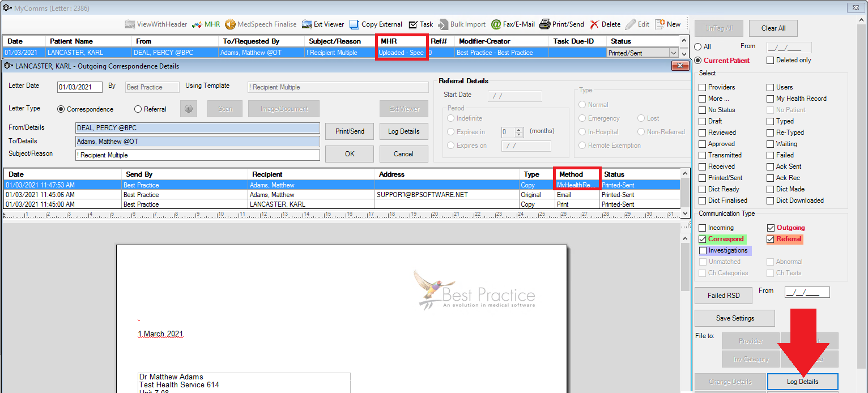Uncheck the Correspond checkbox
Image resolution: width=868 pixels, height=393 pixels.
click(x=703, y=239)
